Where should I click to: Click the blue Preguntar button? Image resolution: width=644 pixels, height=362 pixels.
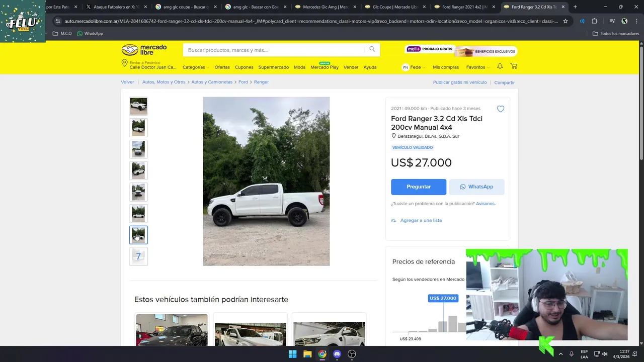419,187
